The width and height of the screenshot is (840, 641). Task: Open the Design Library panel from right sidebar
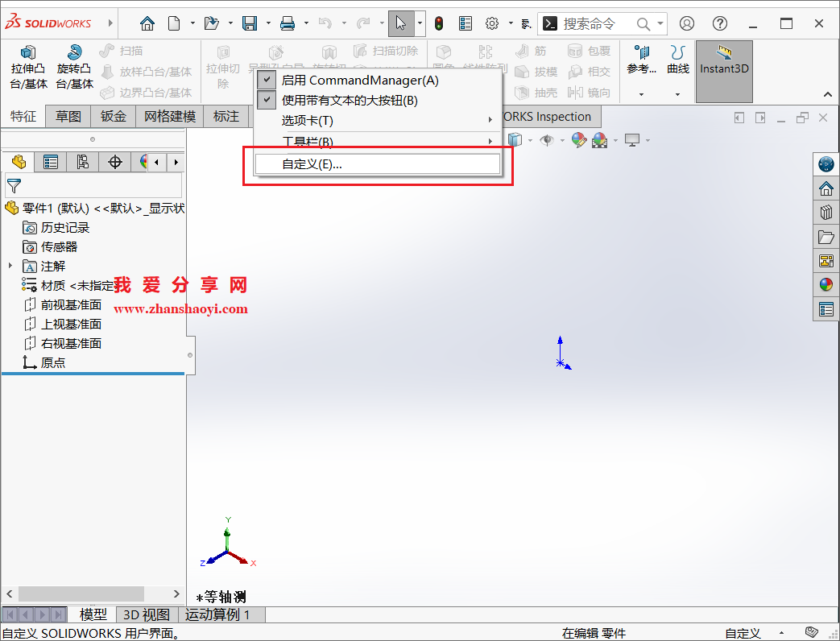tap(826, 212)
